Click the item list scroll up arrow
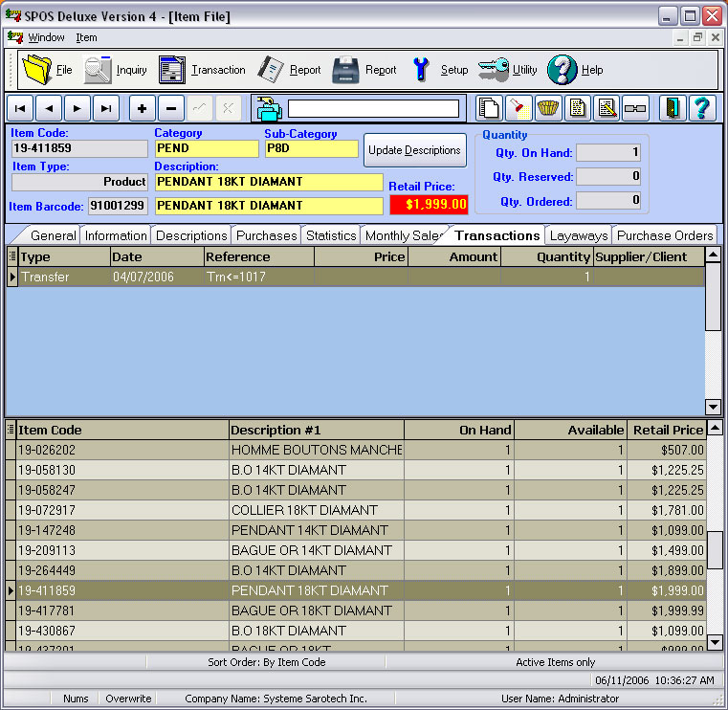Image resolution: width=728 pixels, height=710 pixels. 715,427
